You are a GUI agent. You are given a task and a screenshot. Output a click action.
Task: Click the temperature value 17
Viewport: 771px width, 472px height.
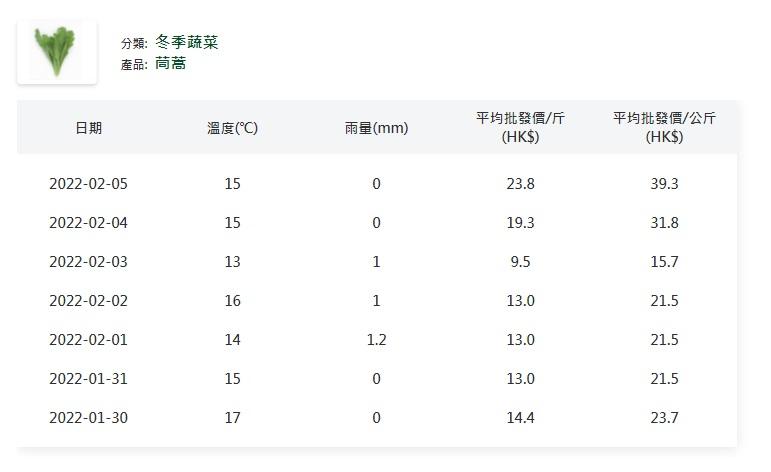[232, 418]
